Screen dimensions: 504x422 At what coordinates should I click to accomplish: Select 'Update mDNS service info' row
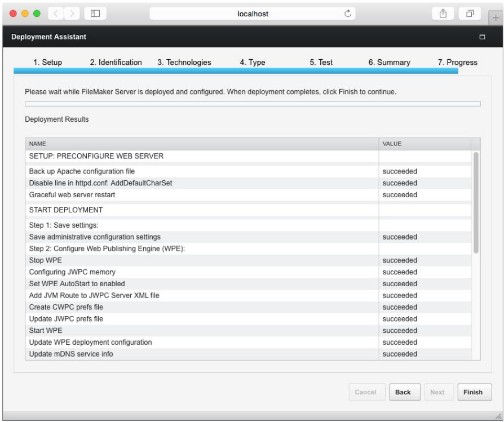(x=248, y=354)
